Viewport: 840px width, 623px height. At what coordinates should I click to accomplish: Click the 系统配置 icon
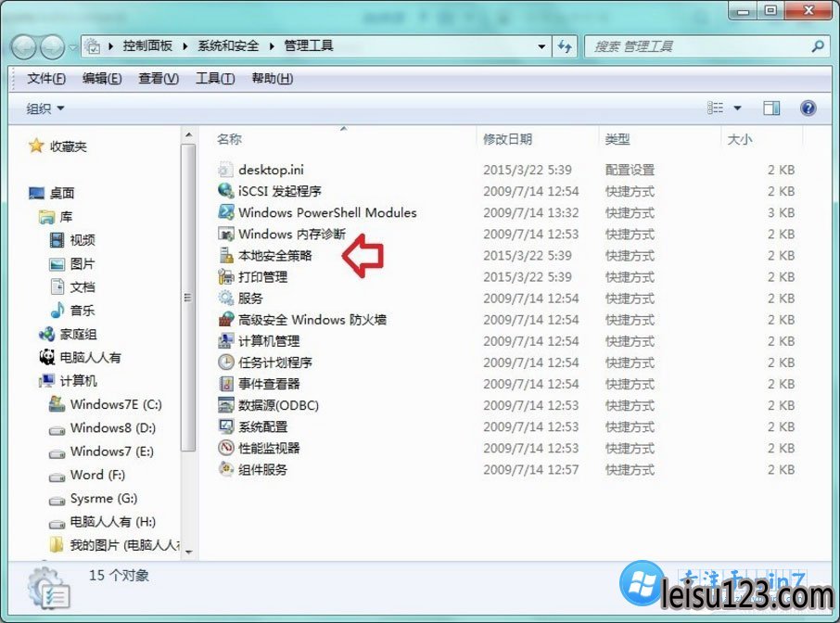point(225,426)
